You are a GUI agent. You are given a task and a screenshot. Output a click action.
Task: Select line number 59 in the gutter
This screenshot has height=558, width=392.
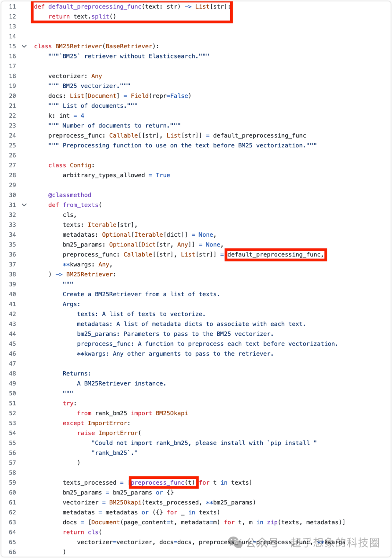pyautogui.click(x=13, y=482)
